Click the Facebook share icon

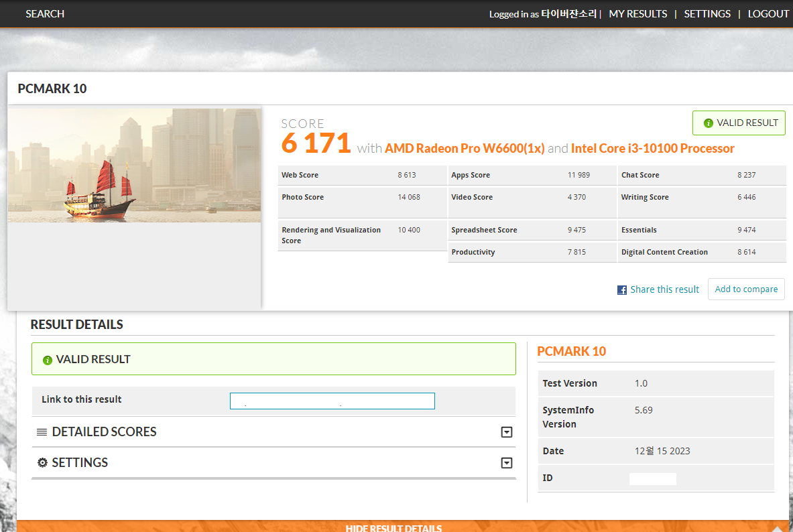pos(621,289)
